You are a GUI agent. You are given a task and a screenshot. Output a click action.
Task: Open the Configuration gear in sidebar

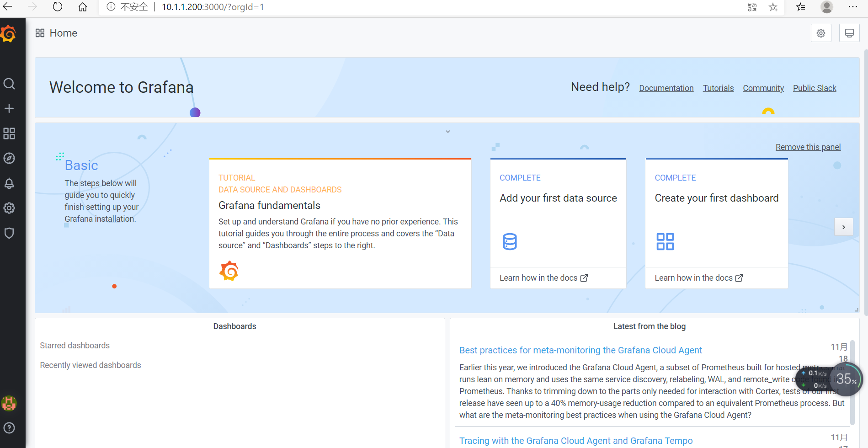9,208
